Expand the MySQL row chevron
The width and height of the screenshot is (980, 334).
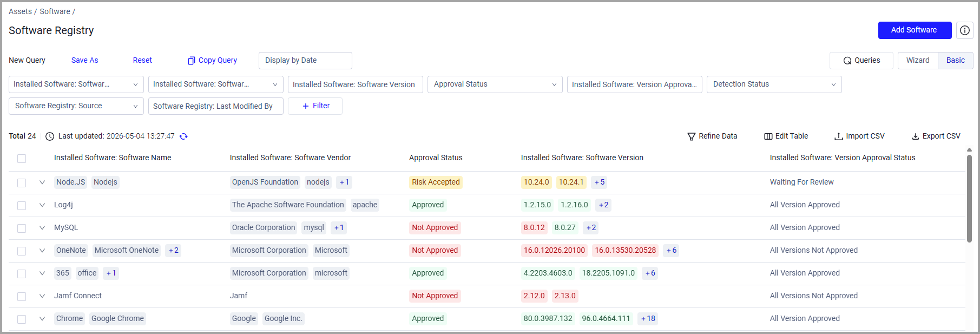click(x=42, y=228)
